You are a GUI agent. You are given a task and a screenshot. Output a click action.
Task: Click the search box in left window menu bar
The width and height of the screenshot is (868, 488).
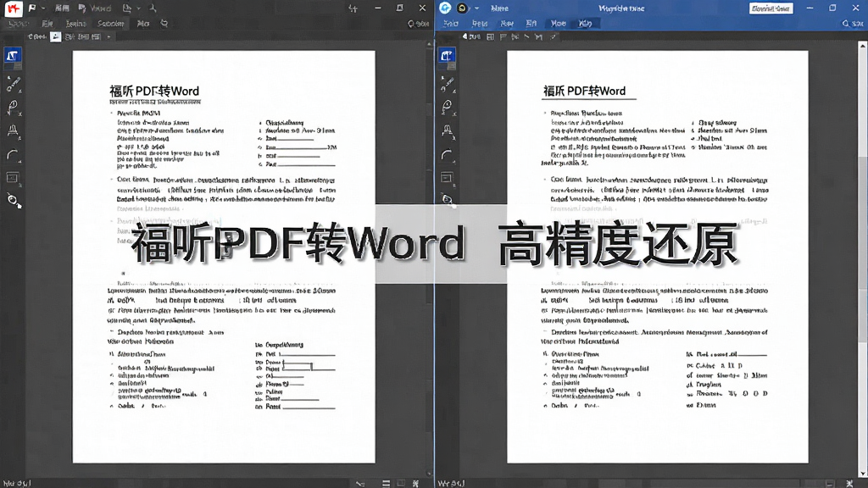419,24
